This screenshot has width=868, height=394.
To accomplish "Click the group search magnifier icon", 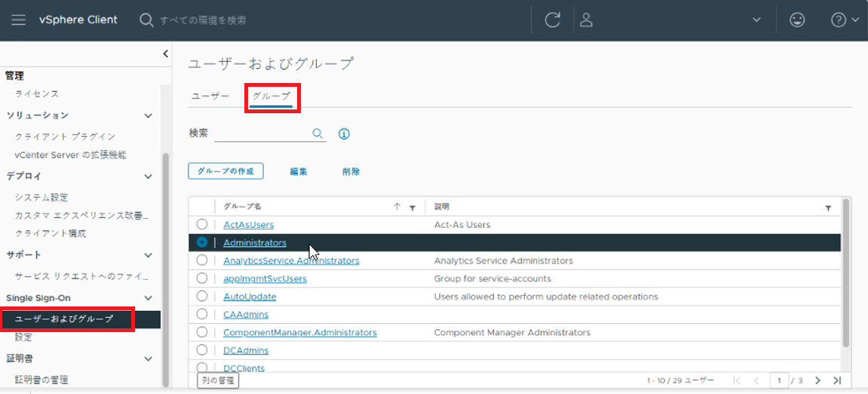I will click(317, 134).
